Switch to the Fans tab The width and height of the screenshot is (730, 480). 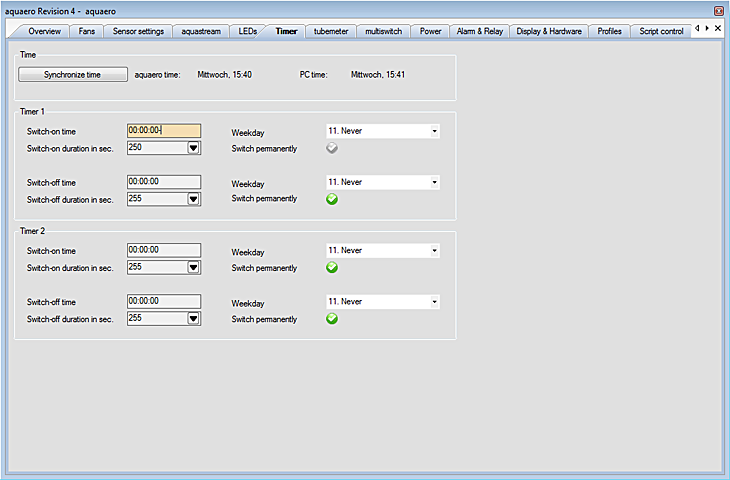(88, 31)
